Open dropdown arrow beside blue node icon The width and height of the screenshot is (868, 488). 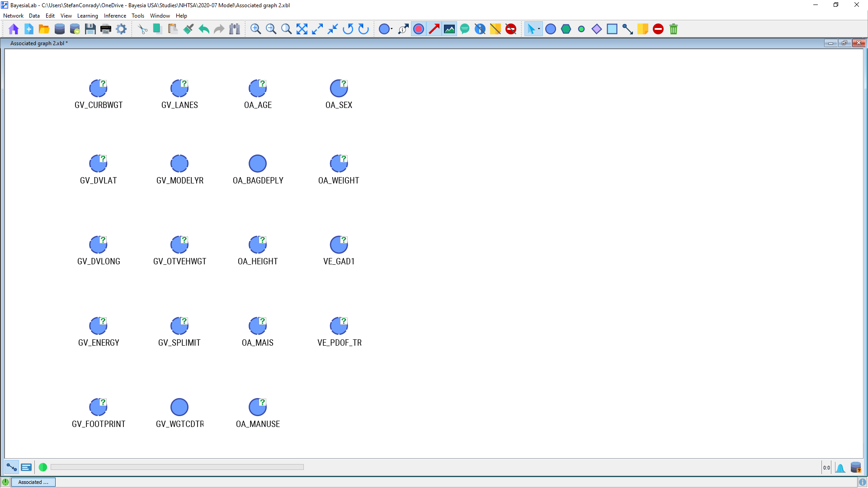pos(392,29)
